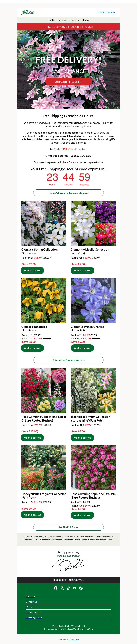This screenshot has height=644, width=137.
Task: Click Parker's Favourite Clematis Climbers button
Action: pyautogui.click(x=68, y=193)
